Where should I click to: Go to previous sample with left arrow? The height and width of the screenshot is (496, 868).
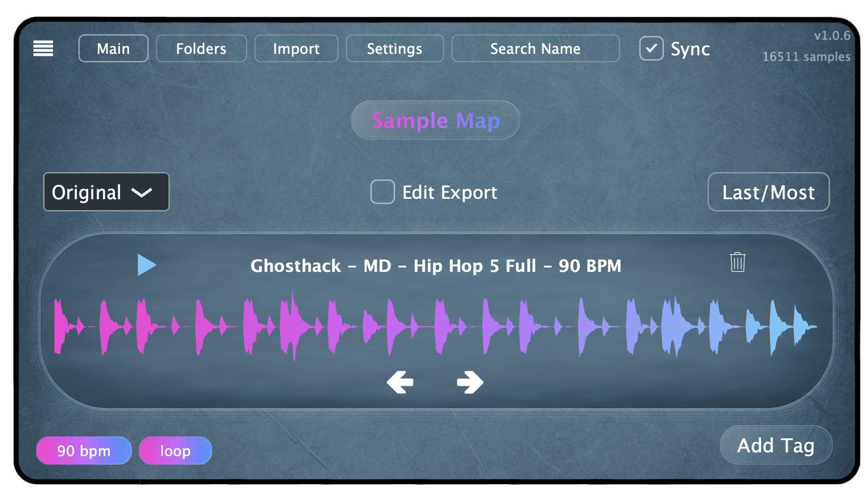tap(400, 382)
